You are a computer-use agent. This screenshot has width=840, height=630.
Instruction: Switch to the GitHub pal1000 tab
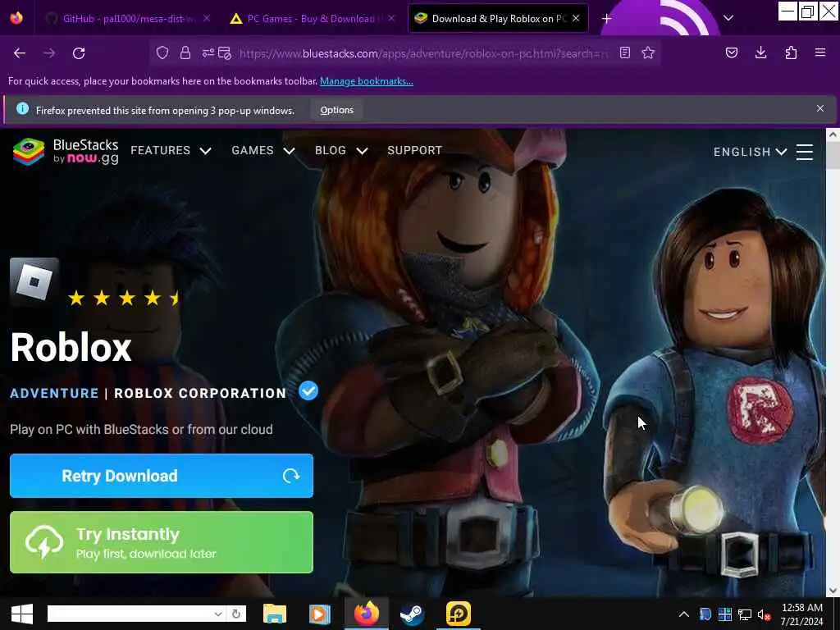coord(129,19)
